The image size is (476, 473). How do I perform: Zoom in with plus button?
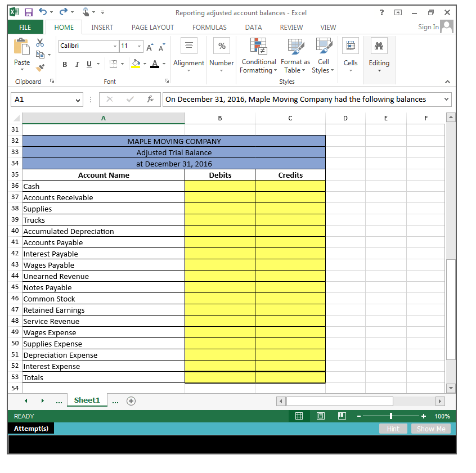[424, 416]
